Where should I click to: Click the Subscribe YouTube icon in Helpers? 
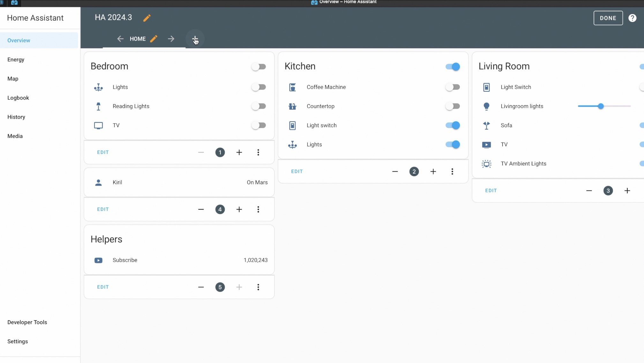(x=98, y=260)
